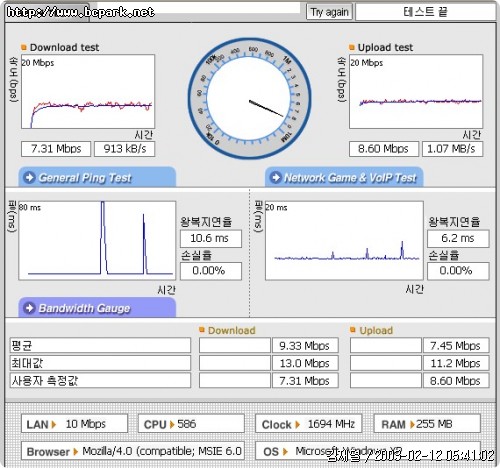Image resolution: width=500 pixels, height=468 pixels.
Task: Click the speedometer dial gauge
Action: 249,98
